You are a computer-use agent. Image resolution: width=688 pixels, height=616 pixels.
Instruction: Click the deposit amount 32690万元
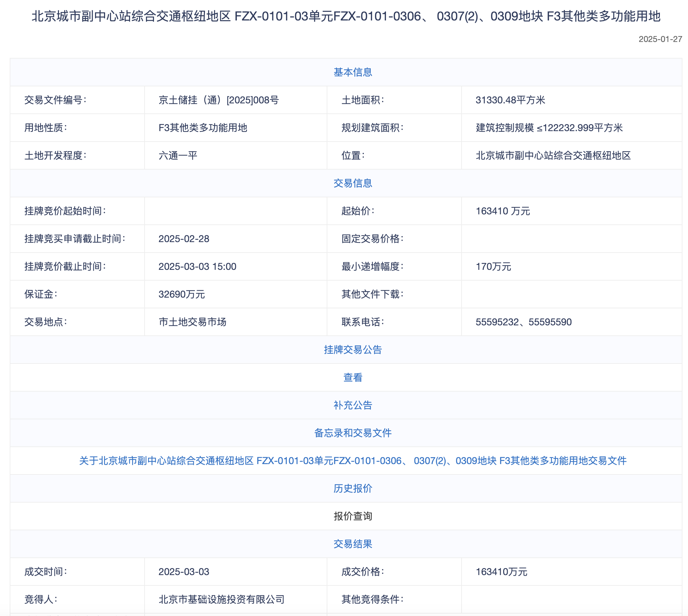point(181,294)
